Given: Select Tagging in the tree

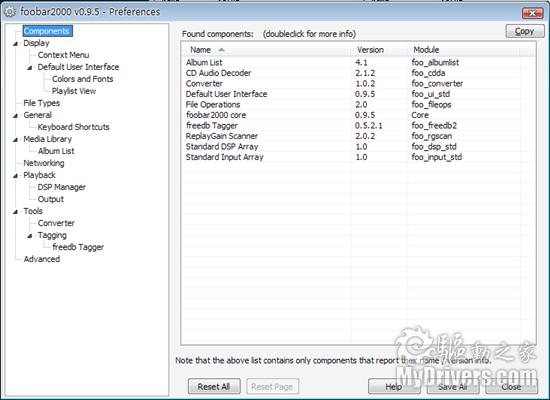Looking at the screenshot, I should [52, 235].
